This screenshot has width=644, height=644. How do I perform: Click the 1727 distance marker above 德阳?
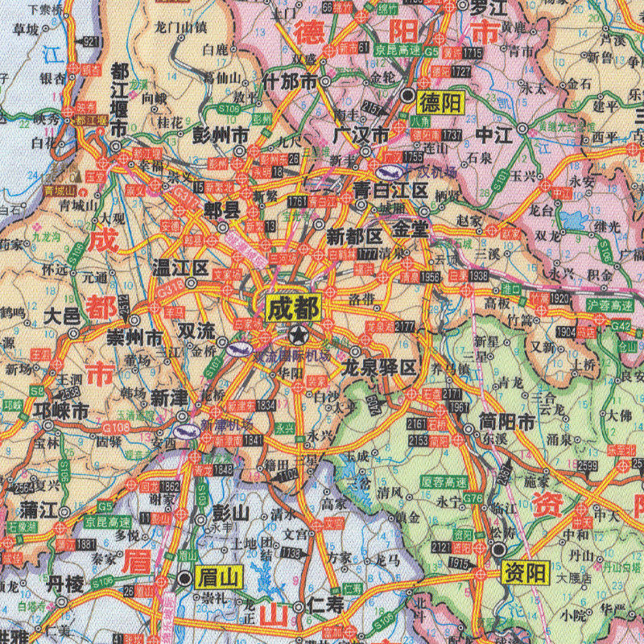point(460,72)
